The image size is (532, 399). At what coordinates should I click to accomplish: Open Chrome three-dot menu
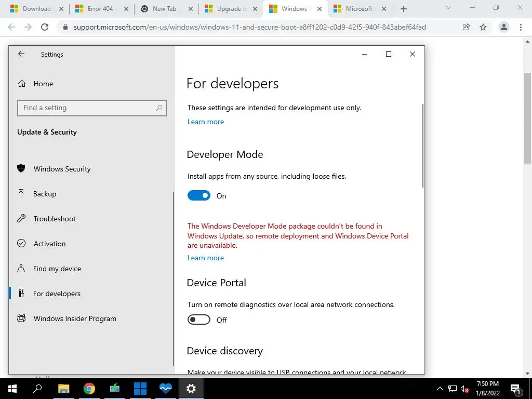click(x=521, y=27)
